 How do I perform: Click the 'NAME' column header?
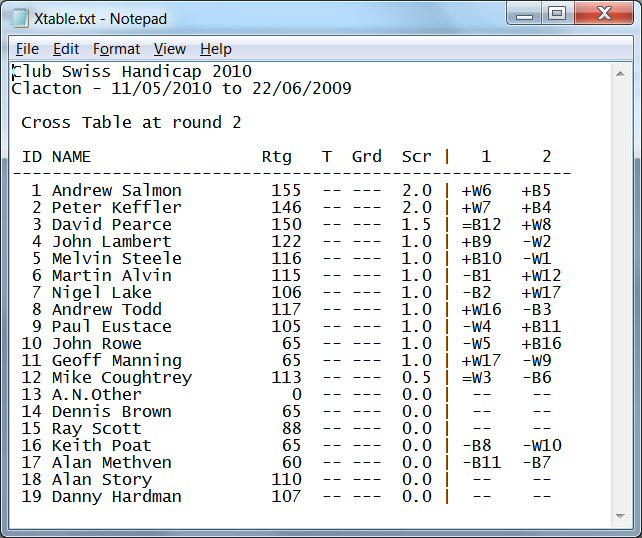71,156
